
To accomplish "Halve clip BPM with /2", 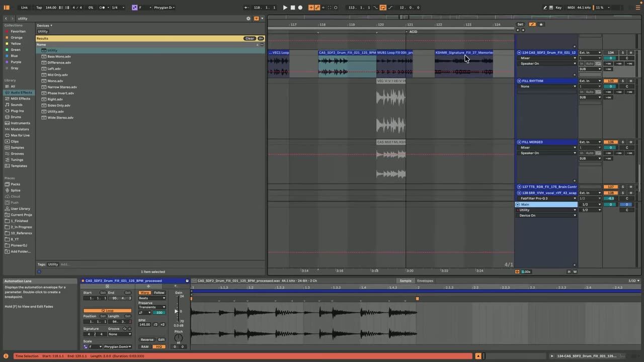I will (155, 324).
